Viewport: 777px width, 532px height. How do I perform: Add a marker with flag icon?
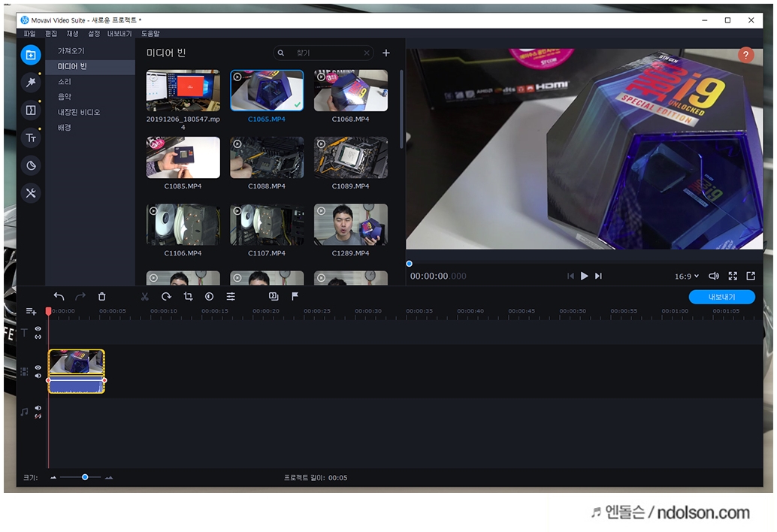pyautogui.click(x=295, y=296)
